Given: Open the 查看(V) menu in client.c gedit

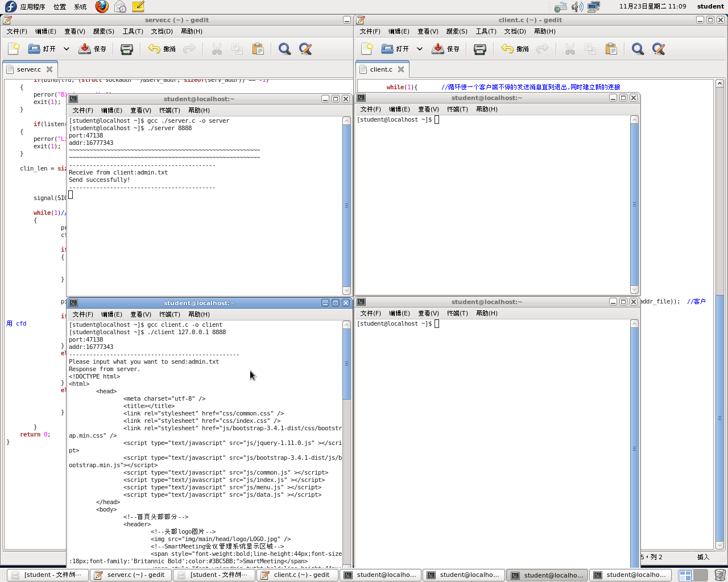Looking at the screenshot, I should (x=428, y=31).
